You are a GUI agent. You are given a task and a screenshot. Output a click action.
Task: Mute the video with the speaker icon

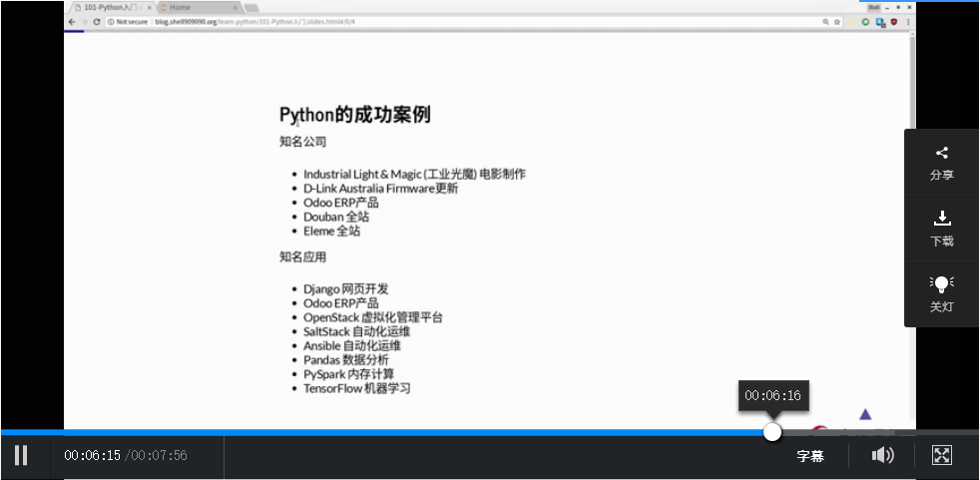(882, 455)
